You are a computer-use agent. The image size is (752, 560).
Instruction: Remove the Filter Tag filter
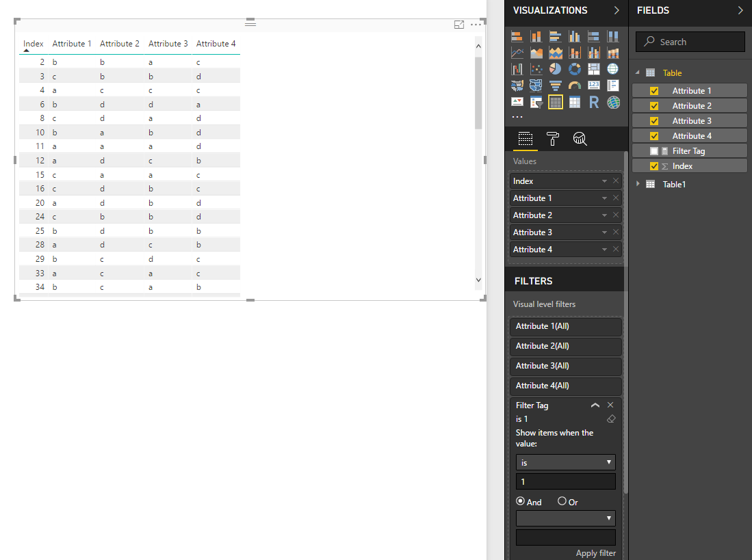coord(610,405)
